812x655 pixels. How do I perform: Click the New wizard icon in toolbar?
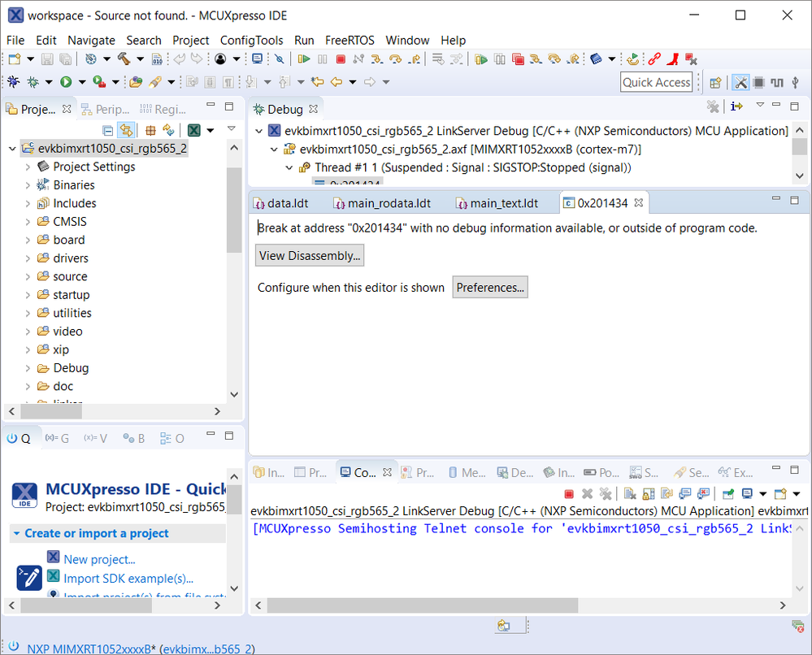pyautogui.click(x=15, y=59)
